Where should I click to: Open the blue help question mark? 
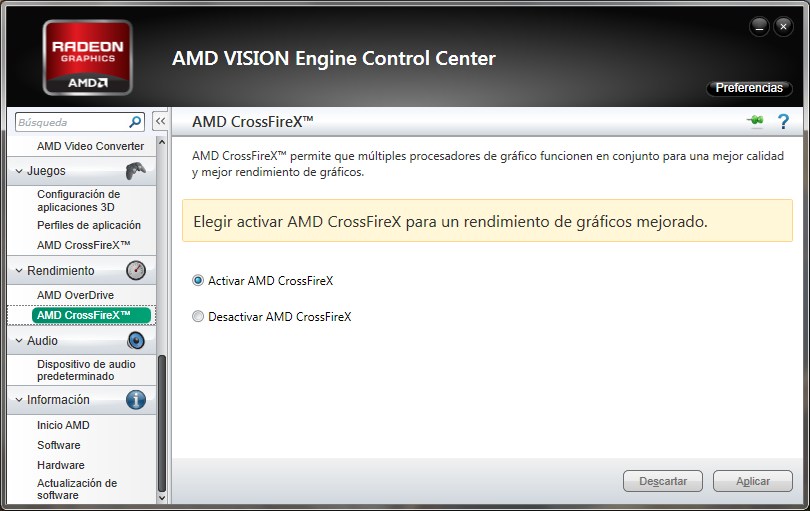[x=783, y=122]
